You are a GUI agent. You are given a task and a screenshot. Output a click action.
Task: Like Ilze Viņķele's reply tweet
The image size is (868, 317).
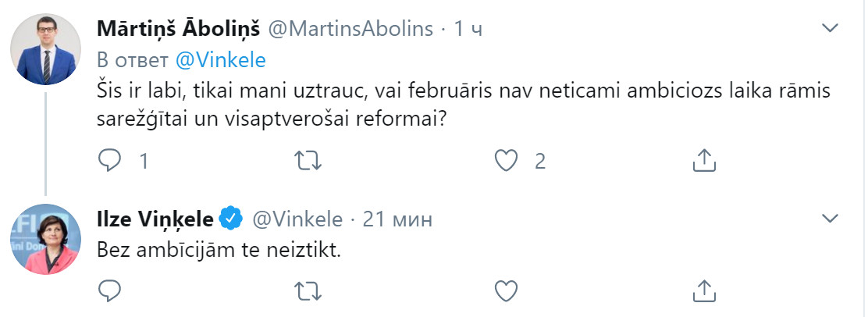pyautogui.click(x=505, y=290)
